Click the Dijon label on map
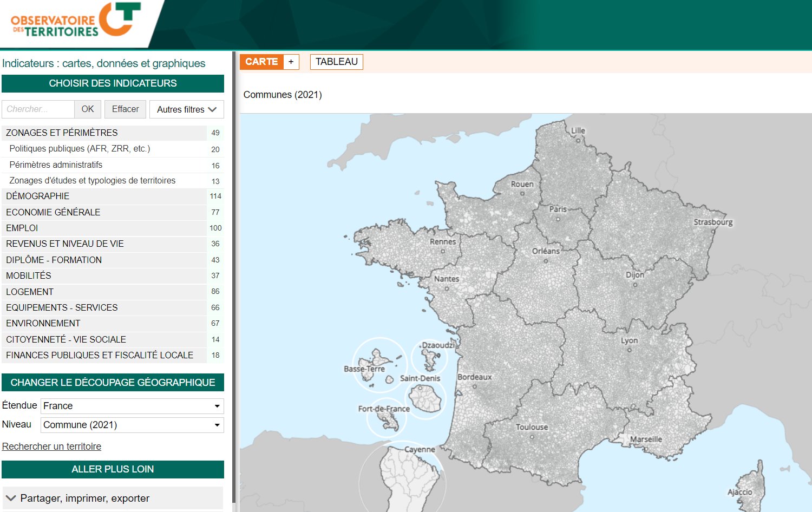The image size is (812, 512). pos(635,275)
